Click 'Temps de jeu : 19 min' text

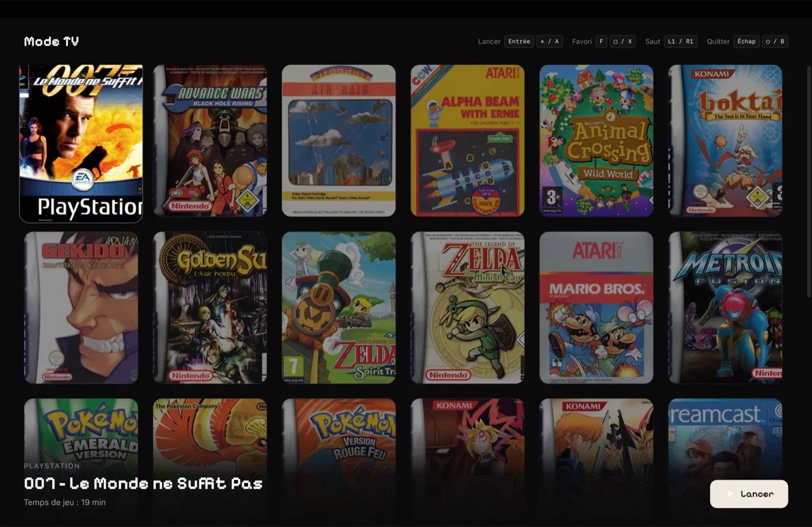[65, 502]
